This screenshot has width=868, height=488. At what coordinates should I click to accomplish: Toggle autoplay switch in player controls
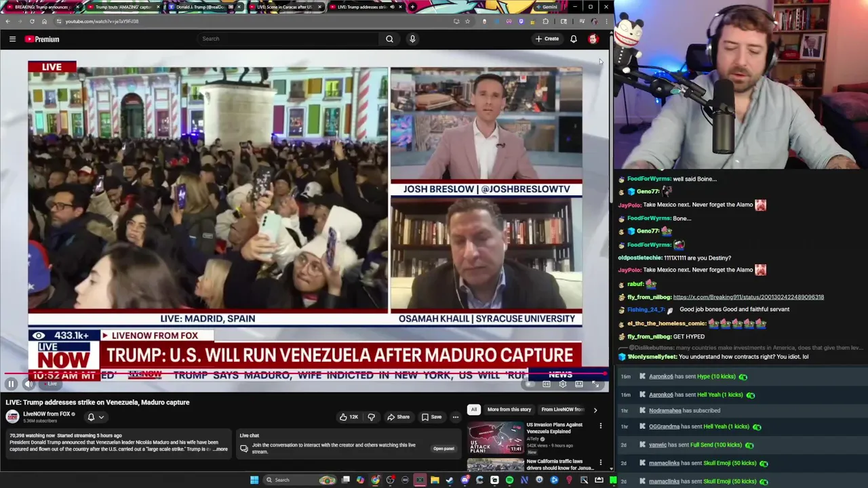point(530,384)
